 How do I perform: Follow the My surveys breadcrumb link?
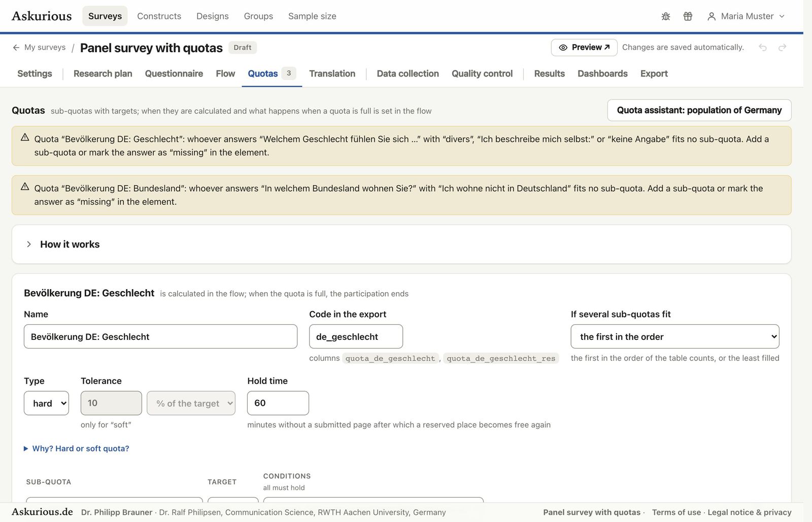45,47
